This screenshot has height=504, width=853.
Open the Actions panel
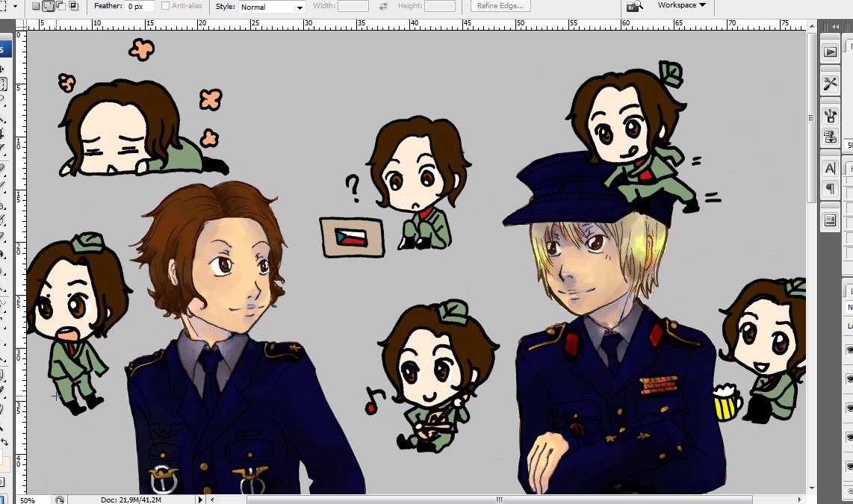coord(829,52)
